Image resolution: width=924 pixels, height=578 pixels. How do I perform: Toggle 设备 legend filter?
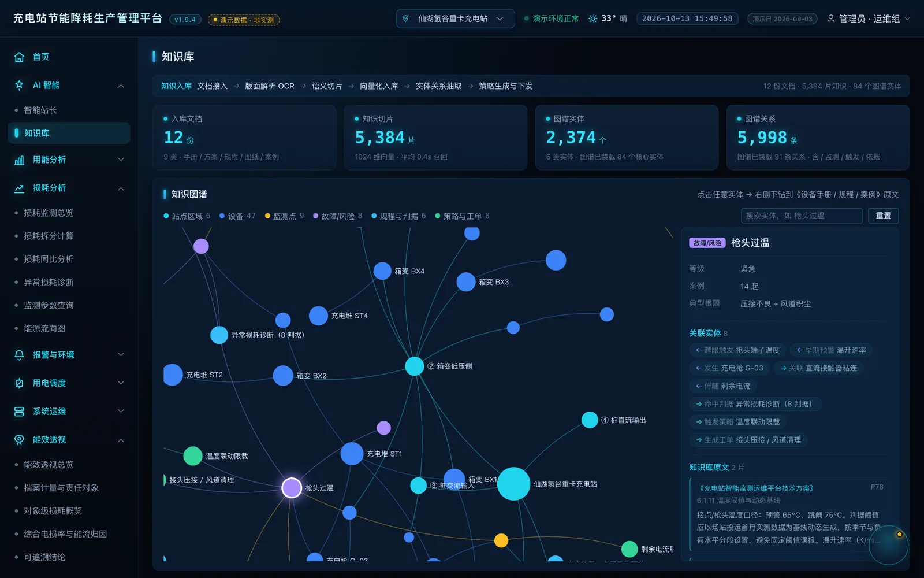(237, 216)
